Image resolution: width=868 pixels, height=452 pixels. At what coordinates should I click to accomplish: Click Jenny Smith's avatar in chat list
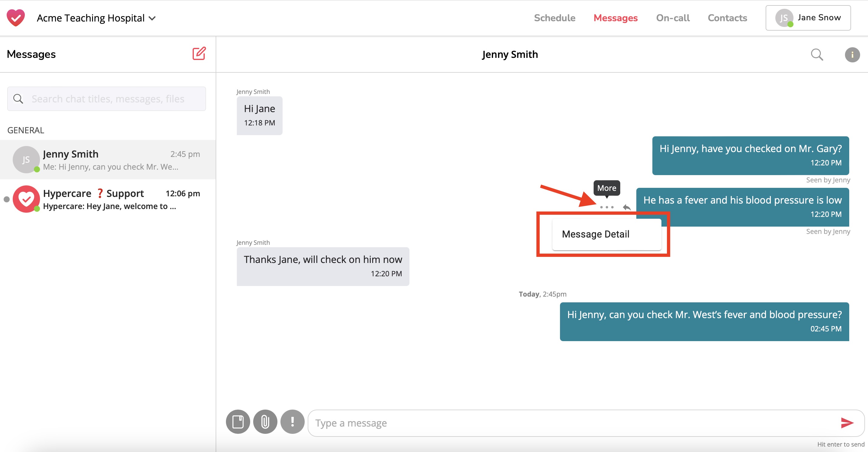[26, 159]
